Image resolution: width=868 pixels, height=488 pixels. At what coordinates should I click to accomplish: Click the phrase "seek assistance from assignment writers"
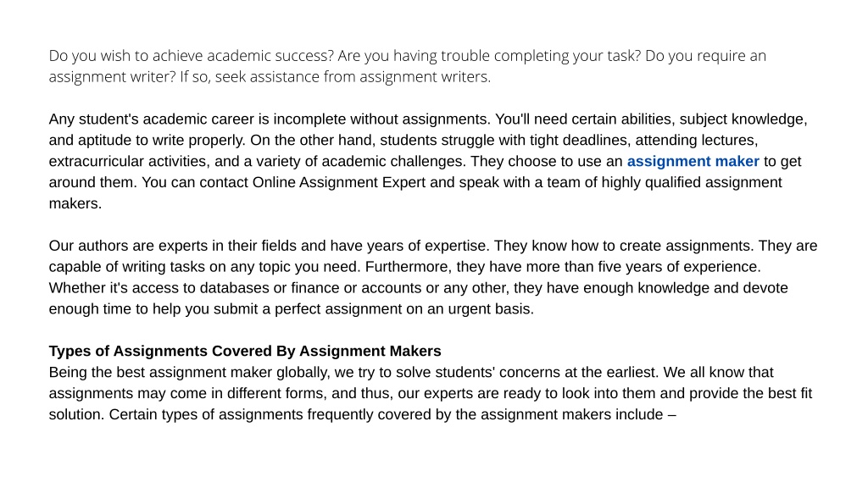[352, 77]
